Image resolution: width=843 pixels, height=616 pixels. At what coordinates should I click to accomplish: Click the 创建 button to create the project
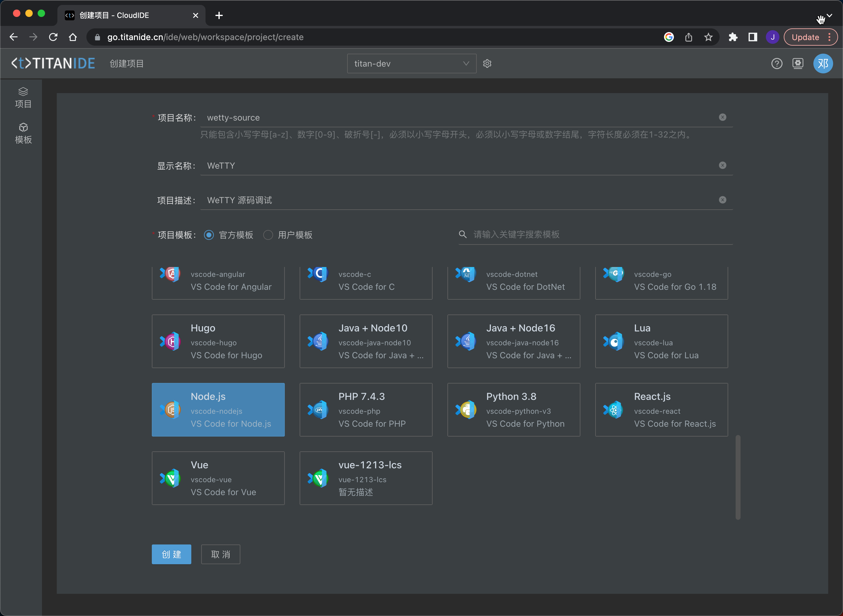[171, 554]
